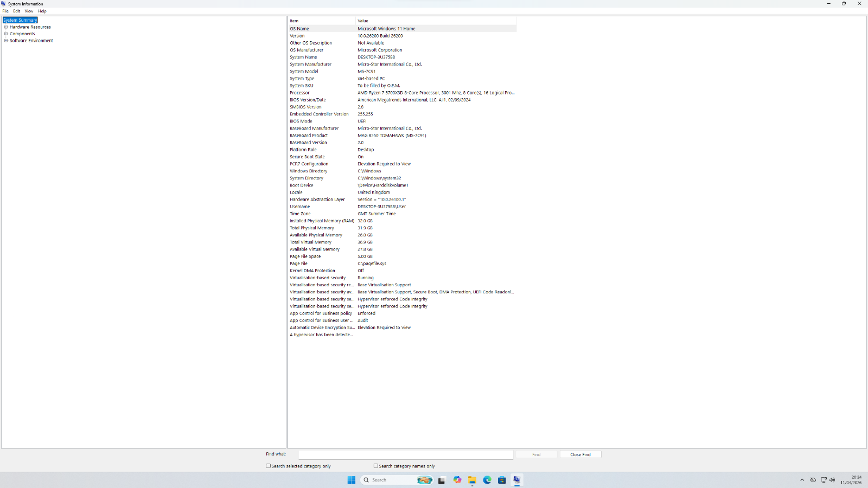Click the Total Virtual Memory row label
868x488 pixels.
click(x=310, y=242)
